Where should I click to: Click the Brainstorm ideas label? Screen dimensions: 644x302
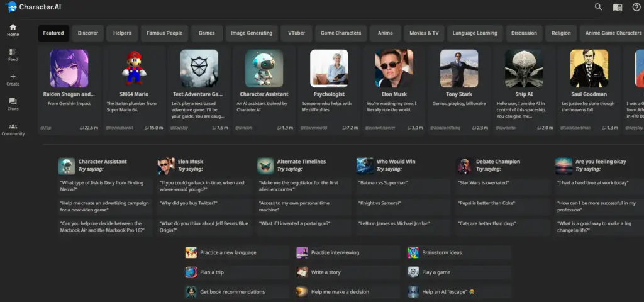[x=442, y=252]
